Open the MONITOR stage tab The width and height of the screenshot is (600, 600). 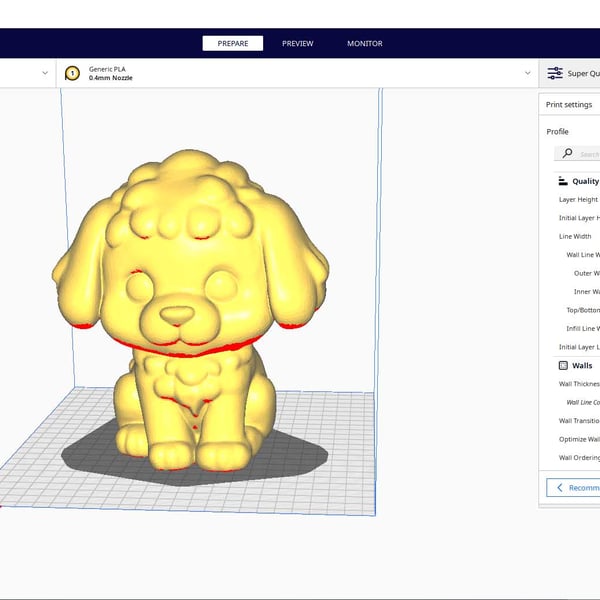pos(364,43)
